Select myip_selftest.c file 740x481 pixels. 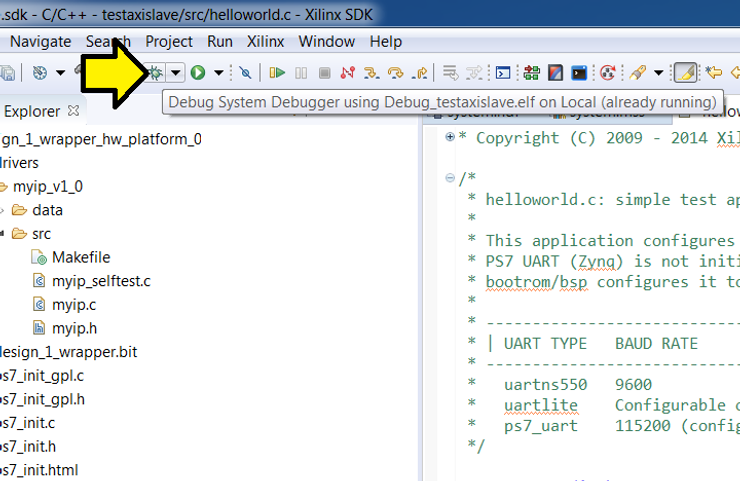(x=101, y=281)
